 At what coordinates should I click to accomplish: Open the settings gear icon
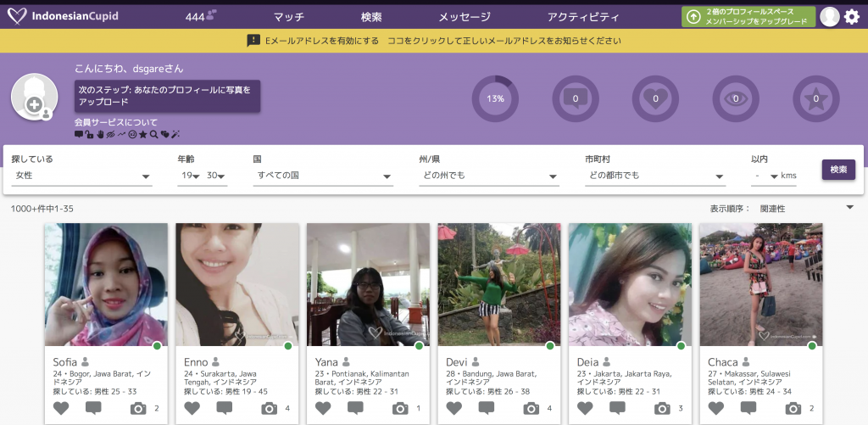click(x=852, y=17)
